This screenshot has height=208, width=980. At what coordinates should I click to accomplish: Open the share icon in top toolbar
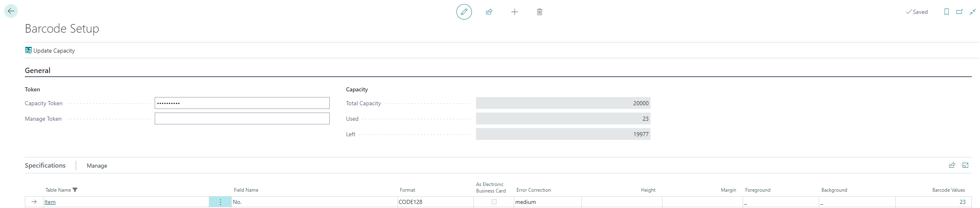(x=489, y=12)
